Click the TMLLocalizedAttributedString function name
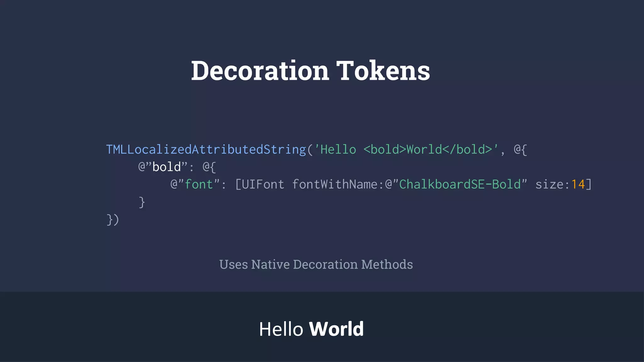 (206, 150)
